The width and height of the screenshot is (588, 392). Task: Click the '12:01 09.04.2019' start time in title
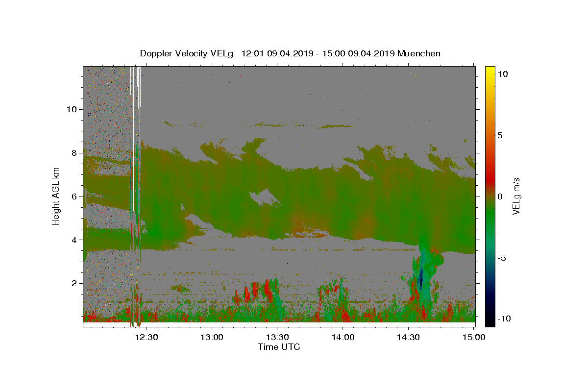[276, 53]
